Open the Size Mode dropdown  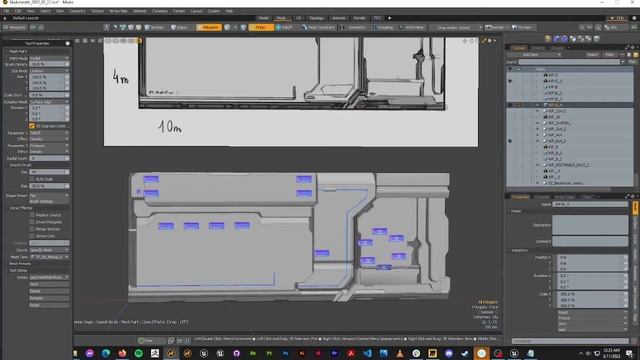click(49, 71)
